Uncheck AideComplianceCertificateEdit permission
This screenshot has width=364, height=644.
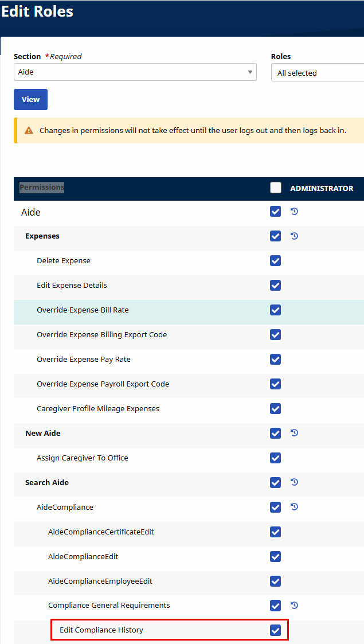coord(276,532)
